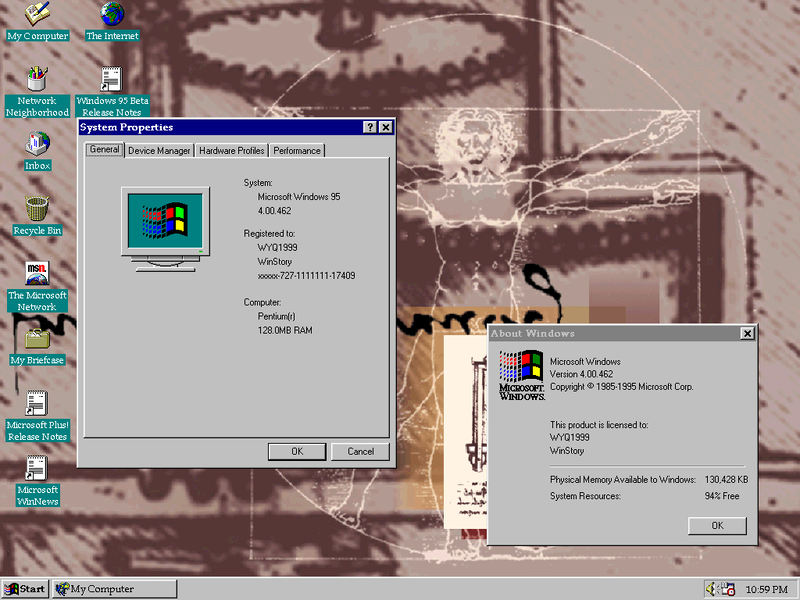The image size is (800, 600).
Task: Open the Recycle Bin
Action: [x=38, y=210]
